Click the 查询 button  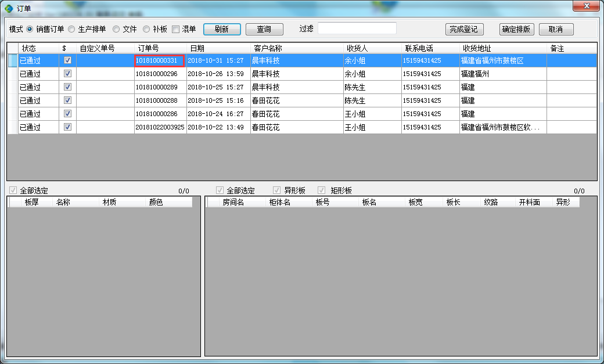point(264,29)
